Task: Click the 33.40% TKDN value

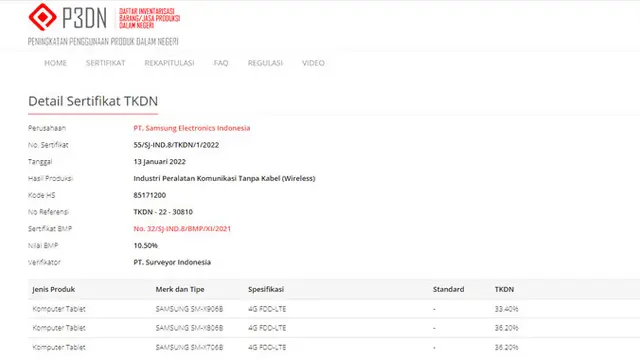Action: 507,309
